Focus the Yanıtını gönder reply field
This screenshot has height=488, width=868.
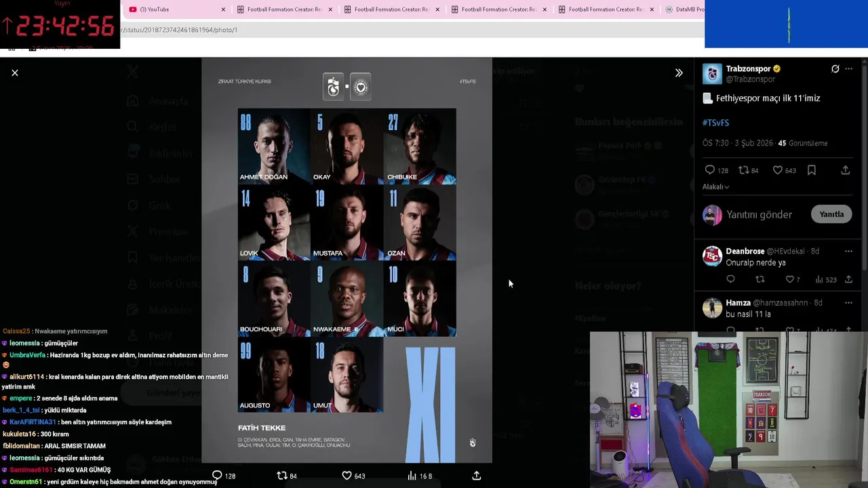point(759,215)
